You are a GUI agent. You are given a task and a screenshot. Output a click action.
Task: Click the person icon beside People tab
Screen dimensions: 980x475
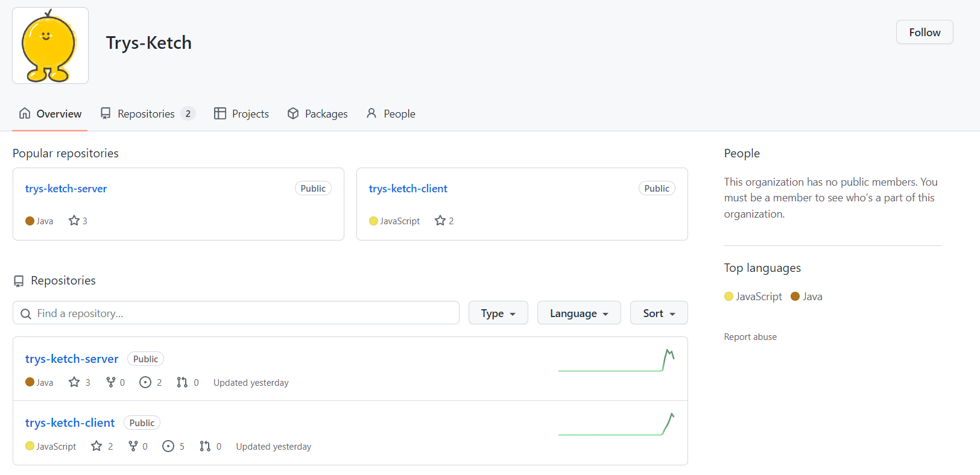(371, 113)
